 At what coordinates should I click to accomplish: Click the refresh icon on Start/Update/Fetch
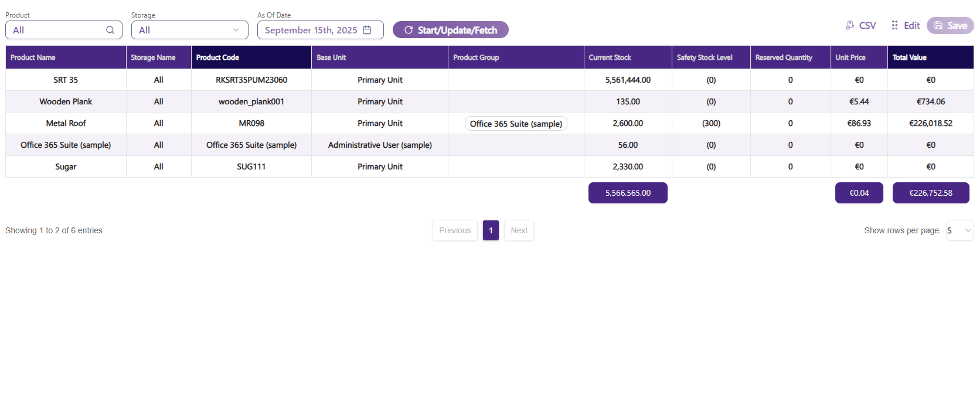(409, 30)
